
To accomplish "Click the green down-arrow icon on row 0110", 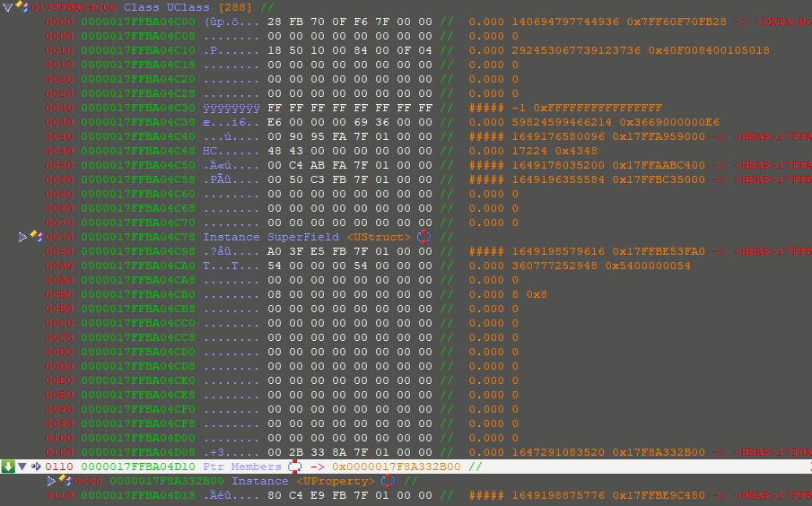I will (8, 467).
